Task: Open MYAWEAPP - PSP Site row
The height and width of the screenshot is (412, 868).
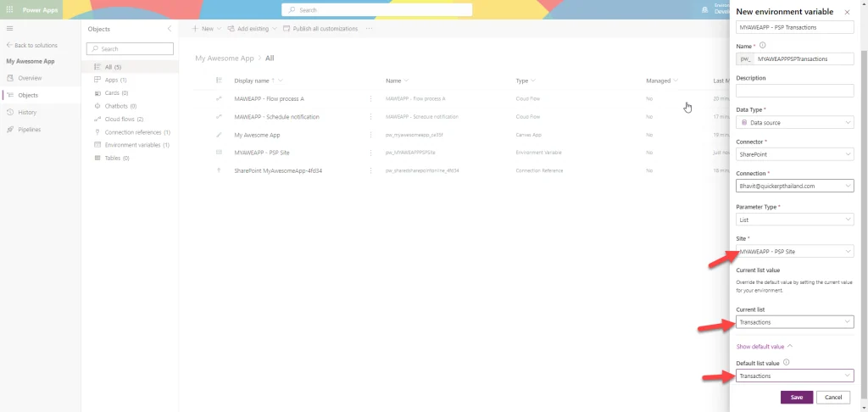Action: coord(262,153)
